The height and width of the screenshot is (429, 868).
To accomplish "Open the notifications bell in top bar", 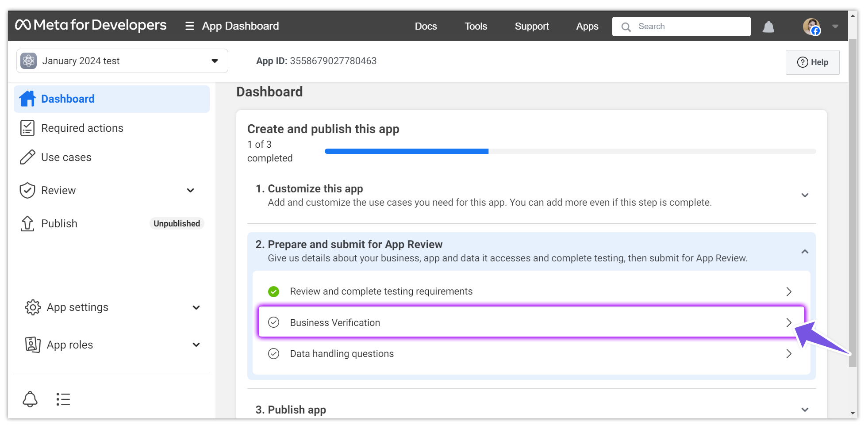I will pos(768,27).
